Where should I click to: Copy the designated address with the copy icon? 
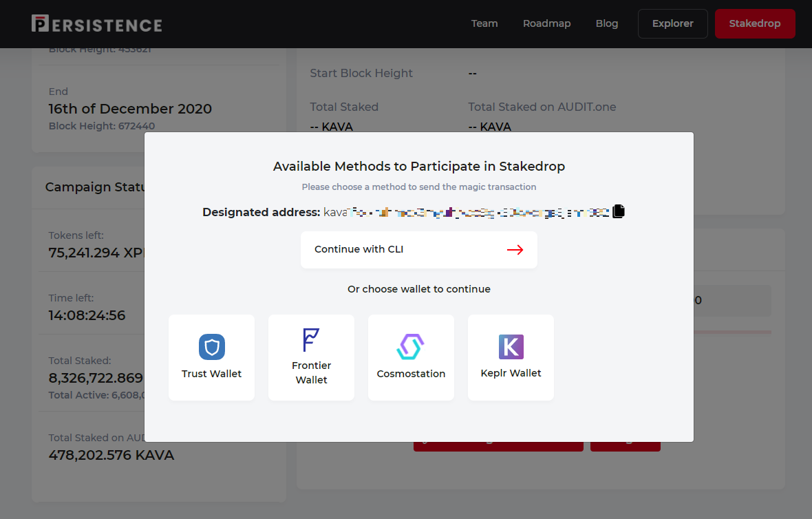click(x=619, y=211)
